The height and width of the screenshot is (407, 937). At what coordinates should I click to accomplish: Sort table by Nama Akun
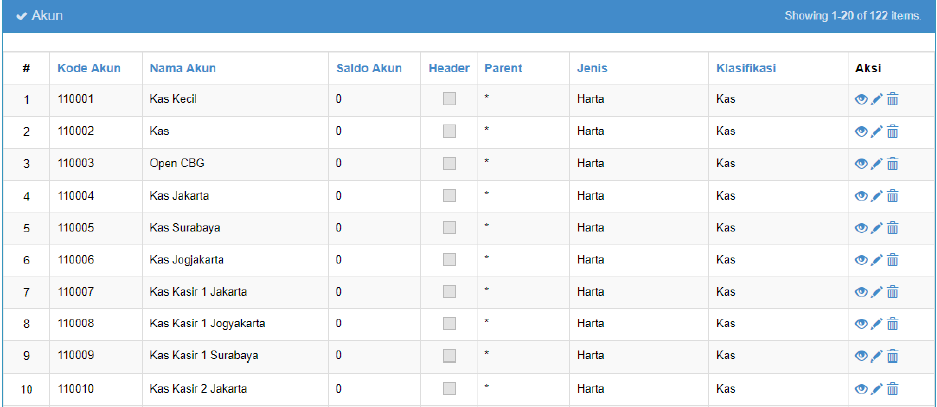[183, 68]
